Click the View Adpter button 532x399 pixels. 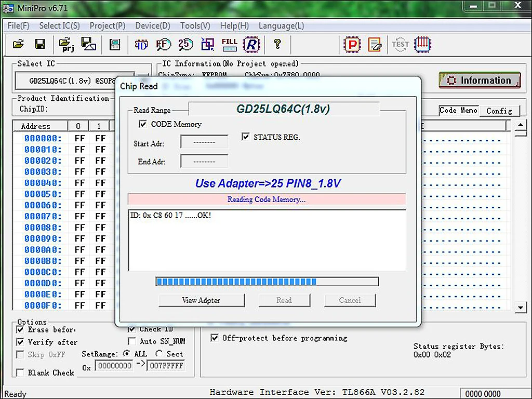click(x=201, y=300)
